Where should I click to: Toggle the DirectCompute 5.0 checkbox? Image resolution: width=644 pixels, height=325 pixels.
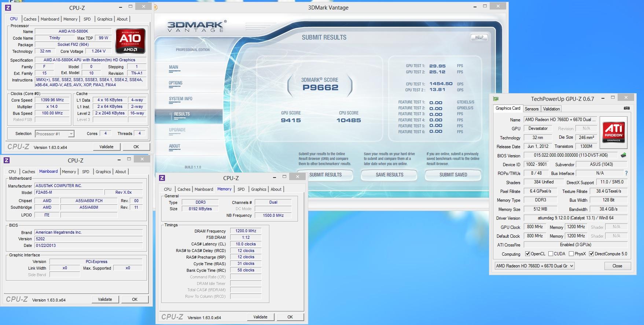pos(591,253)
